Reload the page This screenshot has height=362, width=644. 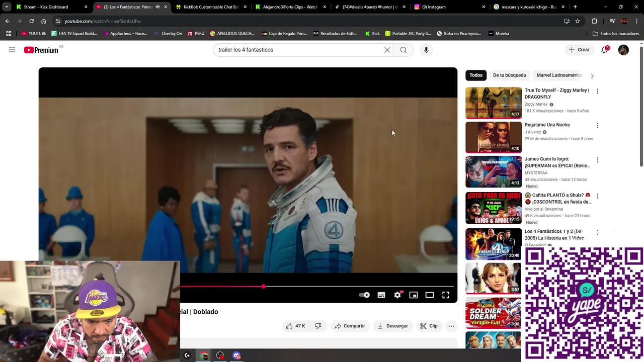click(31, 21)
